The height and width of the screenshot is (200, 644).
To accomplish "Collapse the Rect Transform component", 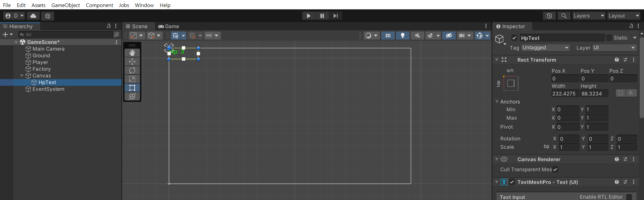I will tap(497, 60).
